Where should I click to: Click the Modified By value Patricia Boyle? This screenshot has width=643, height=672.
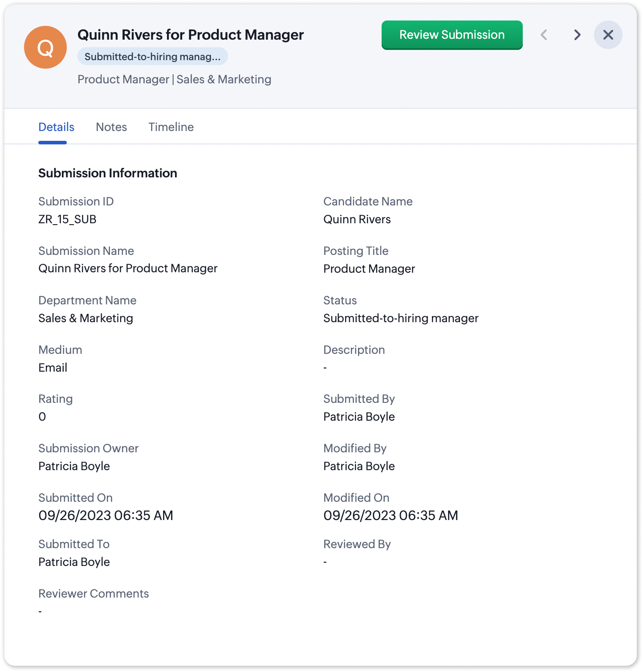click(359, 466)
